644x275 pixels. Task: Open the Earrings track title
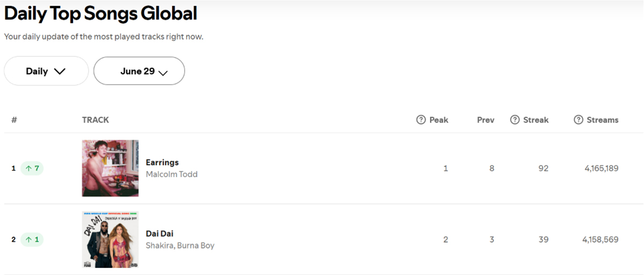162,162
